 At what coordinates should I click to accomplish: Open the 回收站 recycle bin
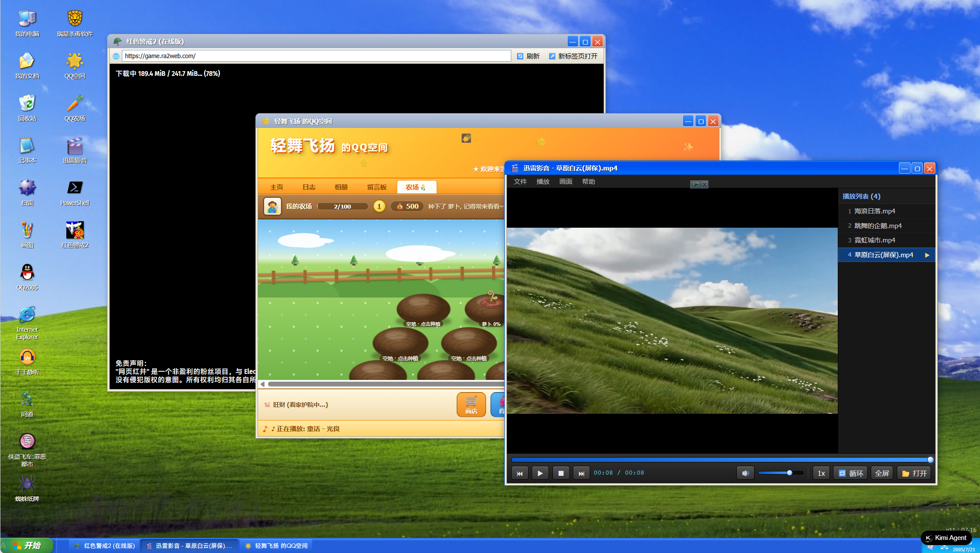pos(27,108)
